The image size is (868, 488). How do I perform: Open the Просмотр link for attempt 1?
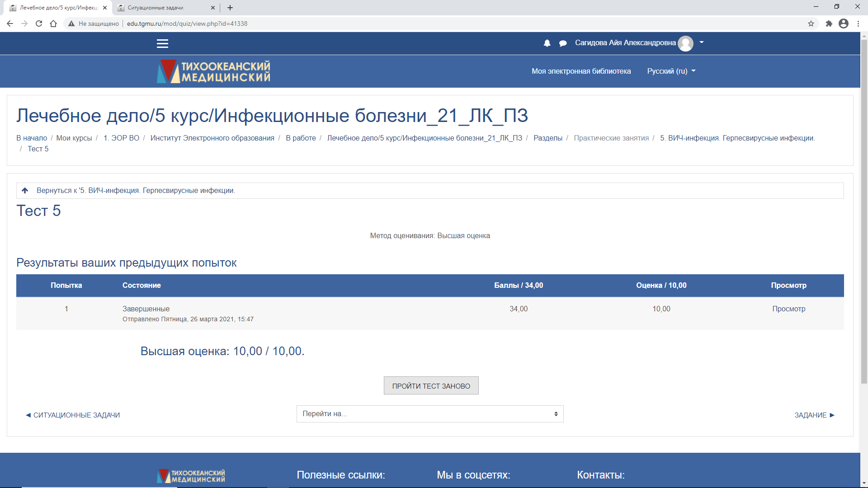(788, 309)
